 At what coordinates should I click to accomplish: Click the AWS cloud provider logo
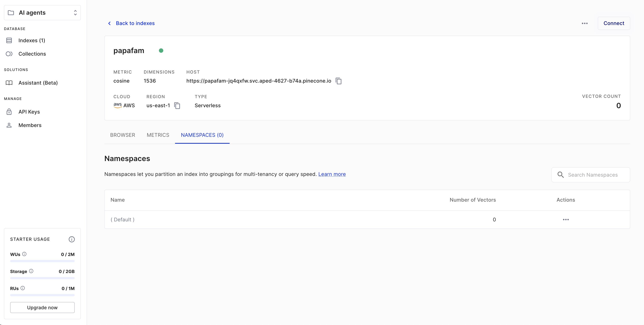(117, 105)
